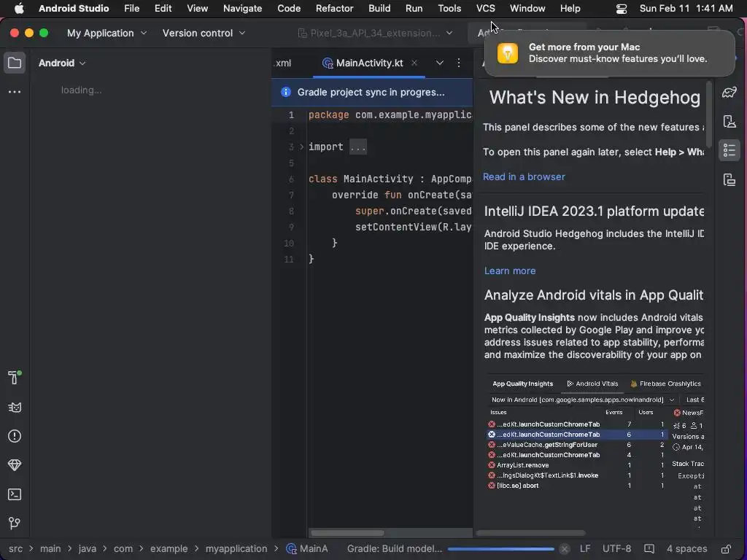Open the Get more from your Mac notification
747x560 pixels.
pos(609,52)
